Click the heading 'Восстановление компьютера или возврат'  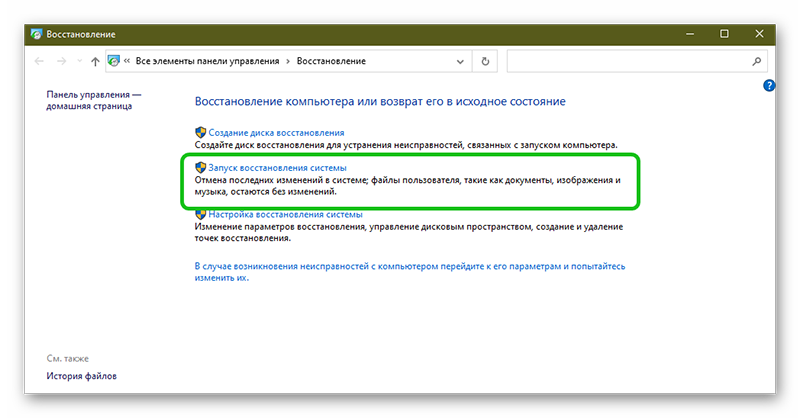(380, 102)
